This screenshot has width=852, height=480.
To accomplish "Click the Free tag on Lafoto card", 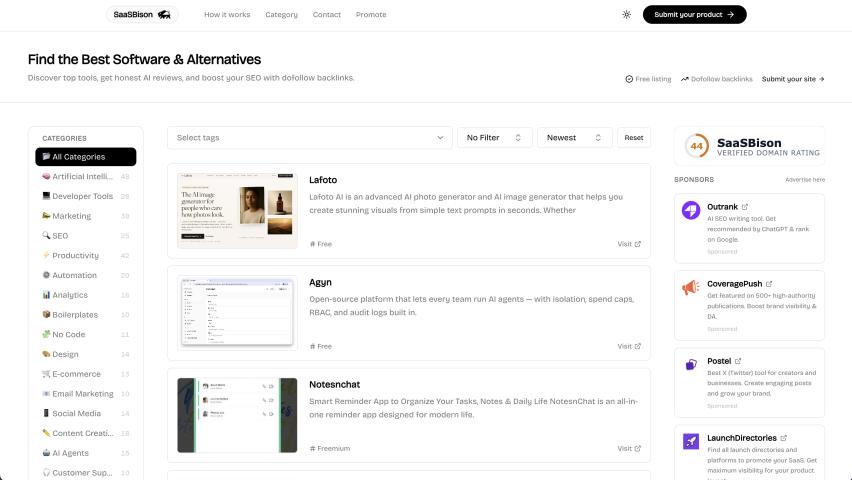I will click(321, 244).
